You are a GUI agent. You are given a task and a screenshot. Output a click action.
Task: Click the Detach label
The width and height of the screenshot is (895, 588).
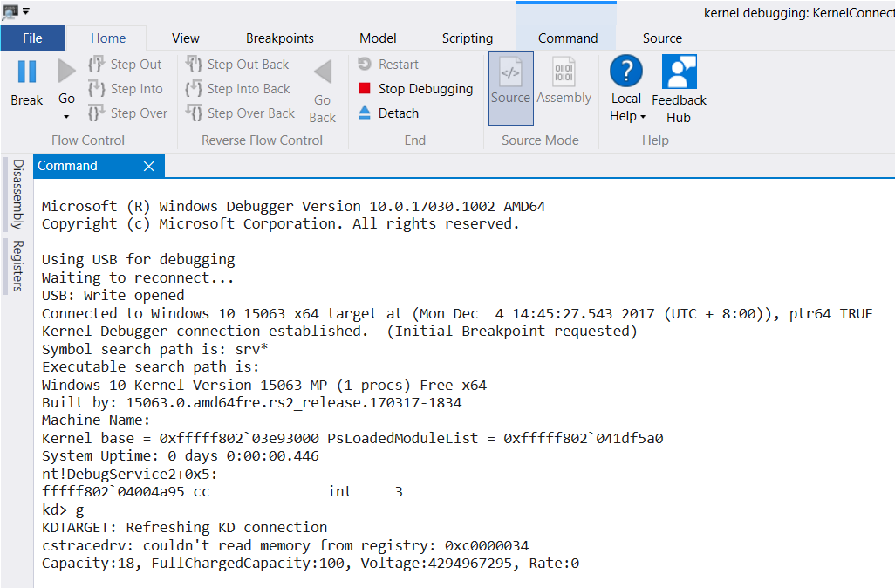[x=399, y=113]
